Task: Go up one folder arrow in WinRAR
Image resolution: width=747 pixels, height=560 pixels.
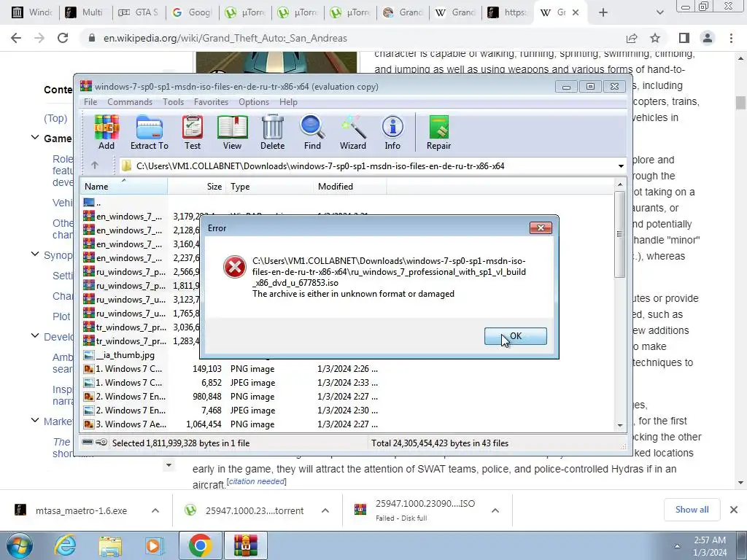Action: pos(95,166)
